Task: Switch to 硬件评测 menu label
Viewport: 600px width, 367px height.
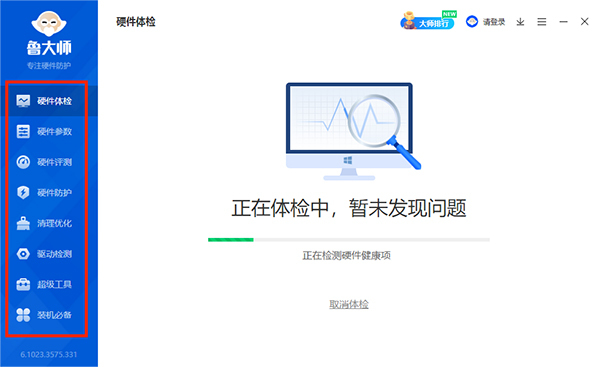Action: pos(54,162)
